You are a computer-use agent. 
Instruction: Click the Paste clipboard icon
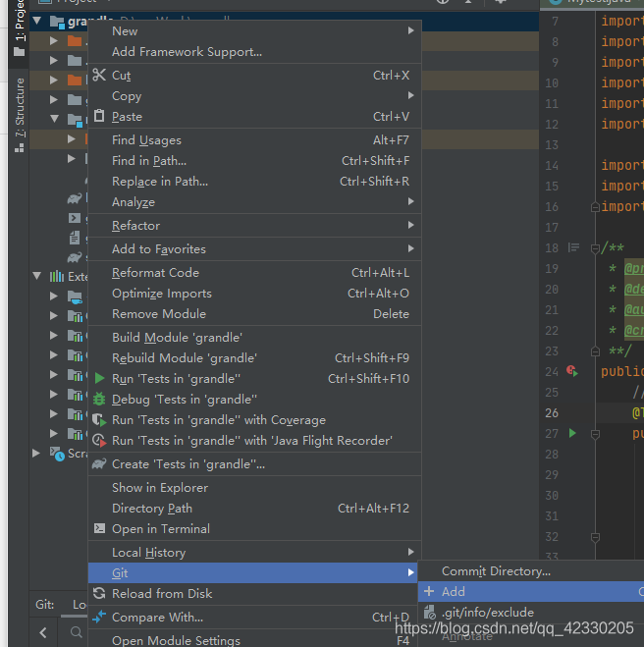click(99, 116)
